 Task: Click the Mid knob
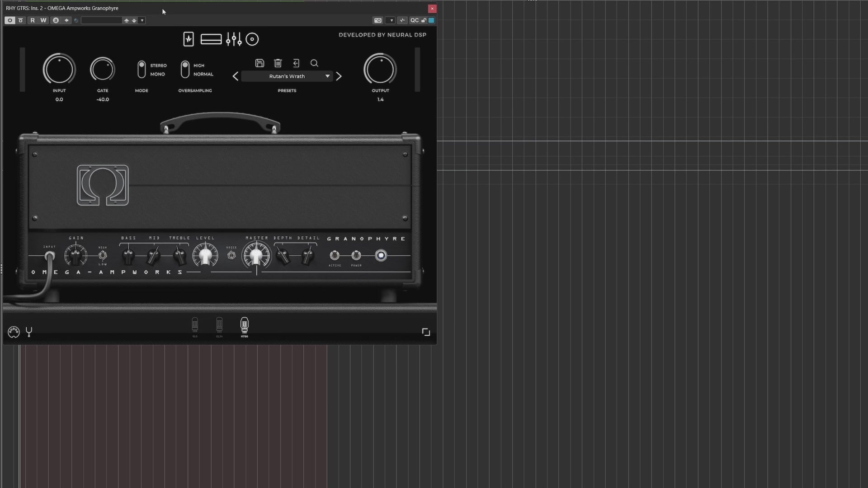[154, 256]
